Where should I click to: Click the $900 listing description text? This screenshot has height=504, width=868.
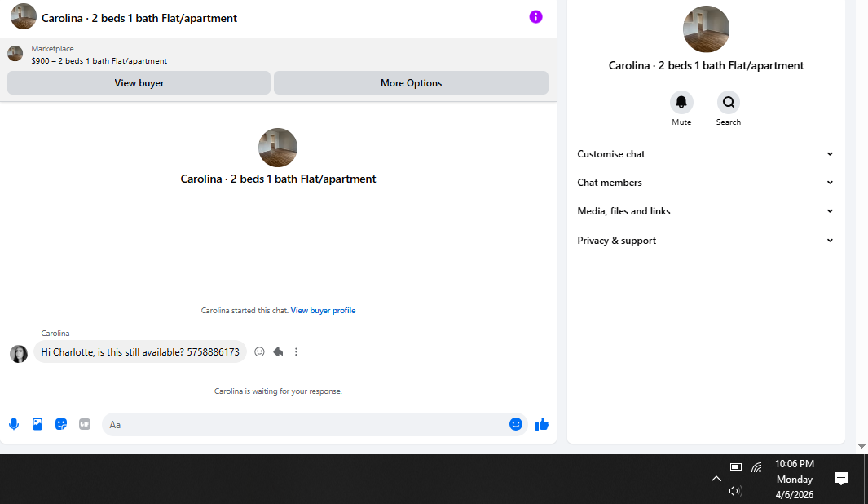tap(99, 61)
